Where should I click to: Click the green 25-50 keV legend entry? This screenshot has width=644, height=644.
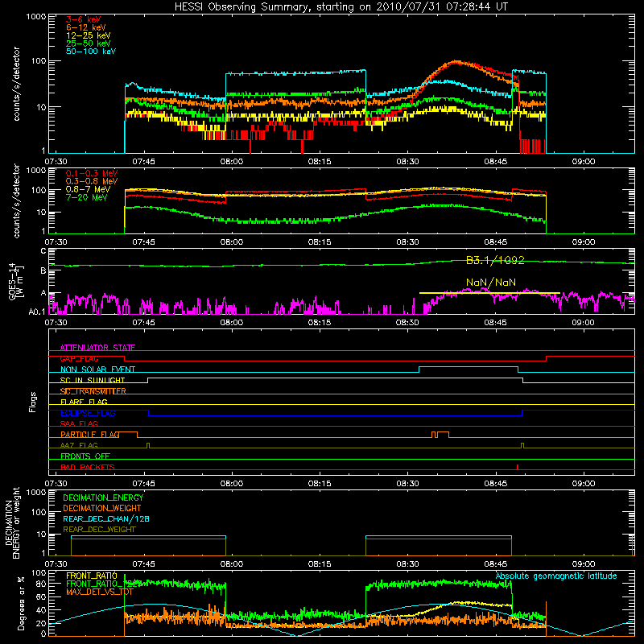(89, 43)
